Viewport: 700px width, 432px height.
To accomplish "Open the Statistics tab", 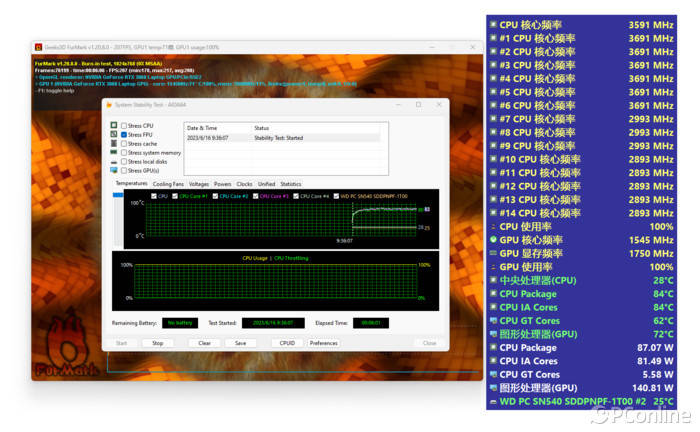I will pos(291,184).
